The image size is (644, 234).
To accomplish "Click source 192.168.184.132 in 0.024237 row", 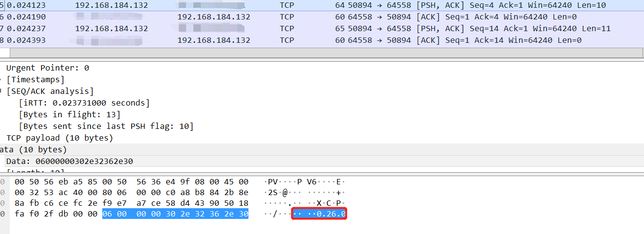I will 112,28.
